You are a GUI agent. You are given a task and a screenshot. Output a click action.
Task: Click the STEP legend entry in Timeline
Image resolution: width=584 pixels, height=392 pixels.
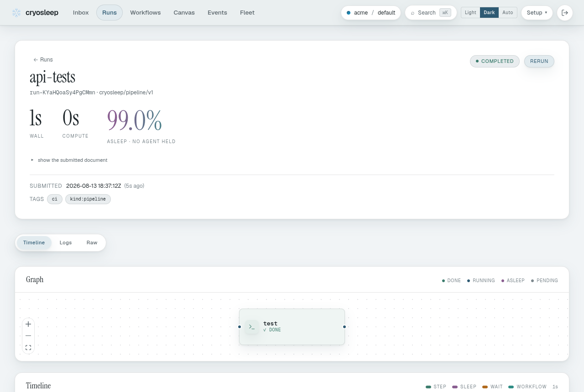(436, 387)
